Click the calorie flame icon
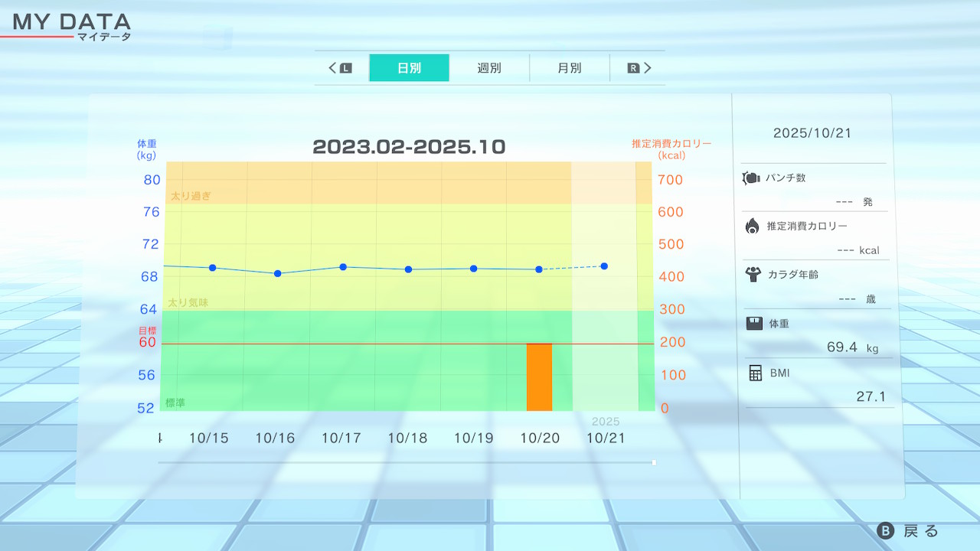 pos(752,226)
